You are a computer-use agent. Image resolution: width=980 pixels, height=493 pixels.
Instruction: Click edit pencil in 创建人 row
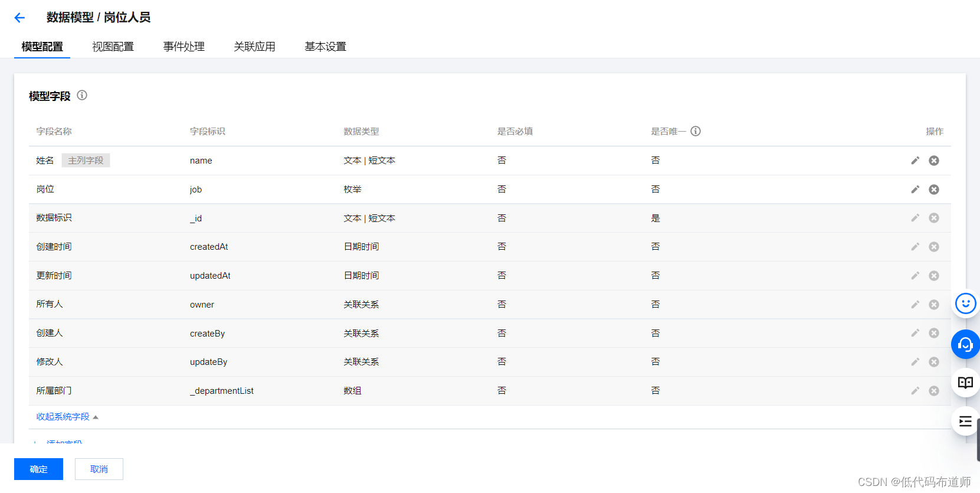(x=915, y=333)
